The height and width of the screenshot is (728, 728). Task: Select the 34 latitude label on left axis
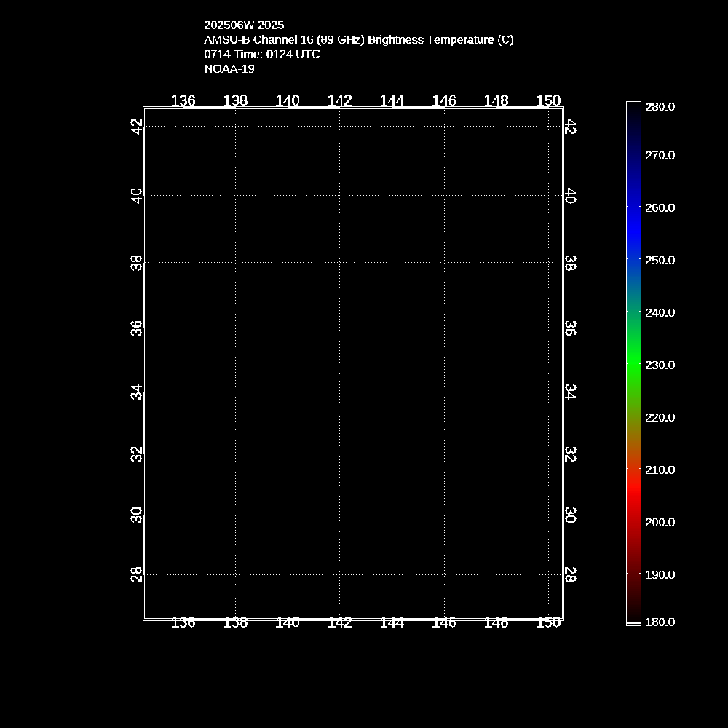(135, 392)
